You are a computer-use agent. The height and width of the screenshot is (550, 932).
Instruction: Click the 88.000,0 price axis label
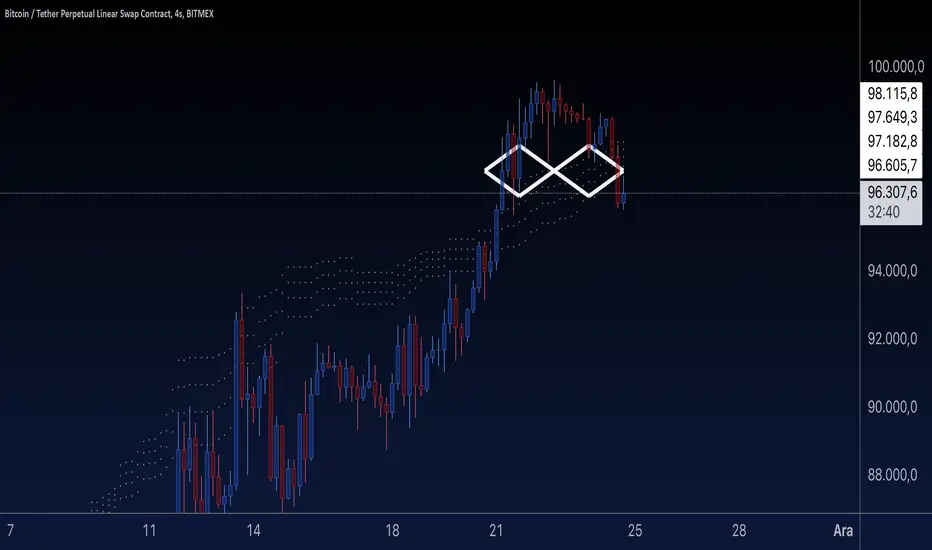pyautogui.click(x=892, y=475)
